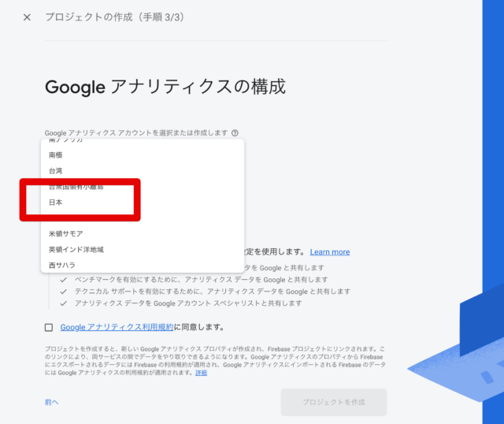Viewport: 504px width, 424px height.
Task: Open the help icon beside account selection label
Action: coord(235,133)
